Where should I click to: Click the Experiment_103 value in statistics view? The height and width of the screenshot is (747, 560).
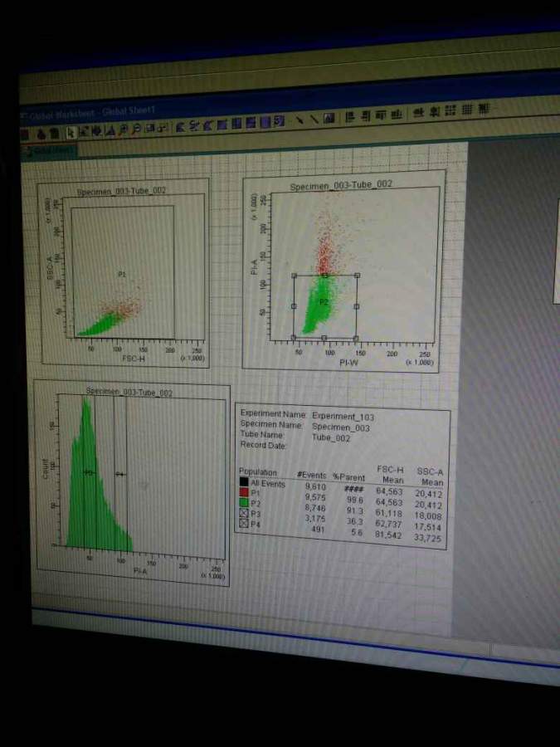(343, 417)
